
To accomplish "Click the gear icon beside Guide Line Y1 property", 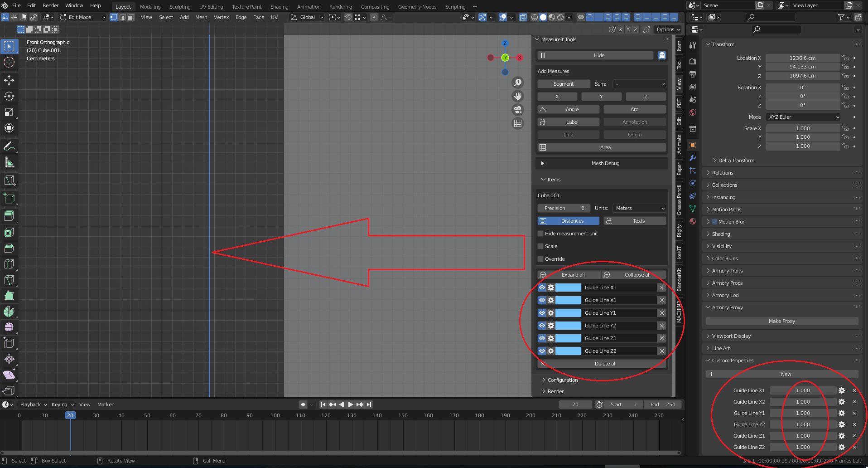I will [842, 413].
